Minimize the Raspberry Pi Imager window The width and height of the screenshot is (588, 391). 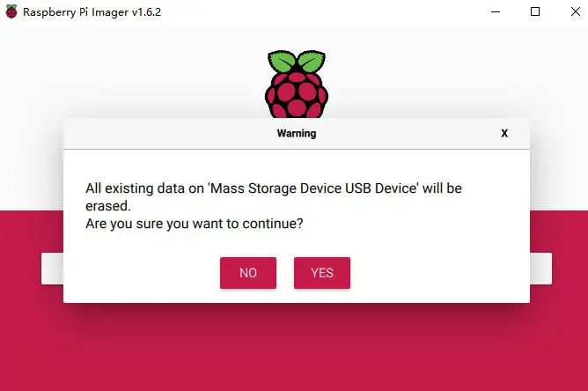tap(495, 12)
